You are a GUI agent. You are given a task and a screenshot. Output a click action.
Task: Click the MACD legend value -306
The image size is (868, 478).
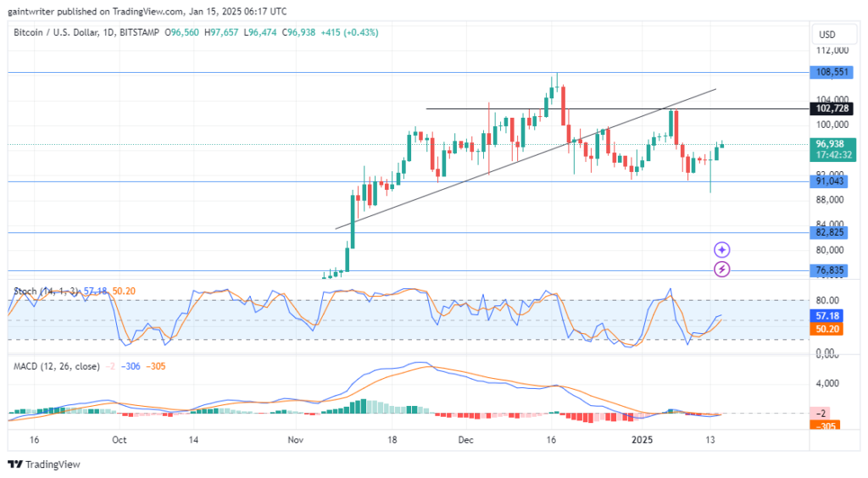131,366
